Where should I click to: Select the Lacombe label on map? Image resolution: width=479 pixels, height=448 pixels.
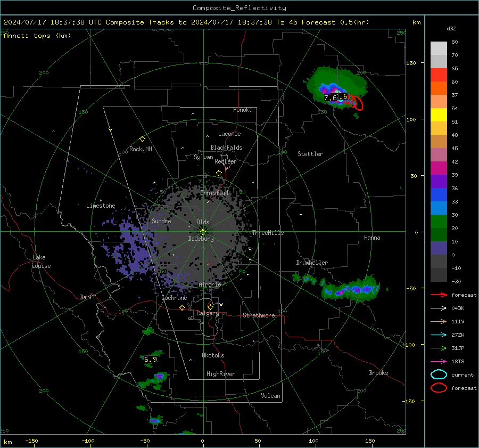[x=229, y=134]
